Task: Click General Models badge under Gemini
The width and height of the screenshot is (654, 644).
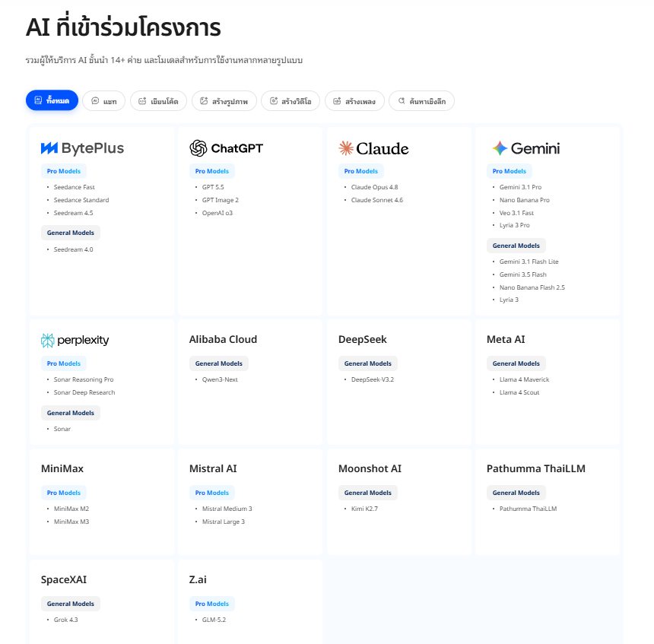Action: pos(516,246)
